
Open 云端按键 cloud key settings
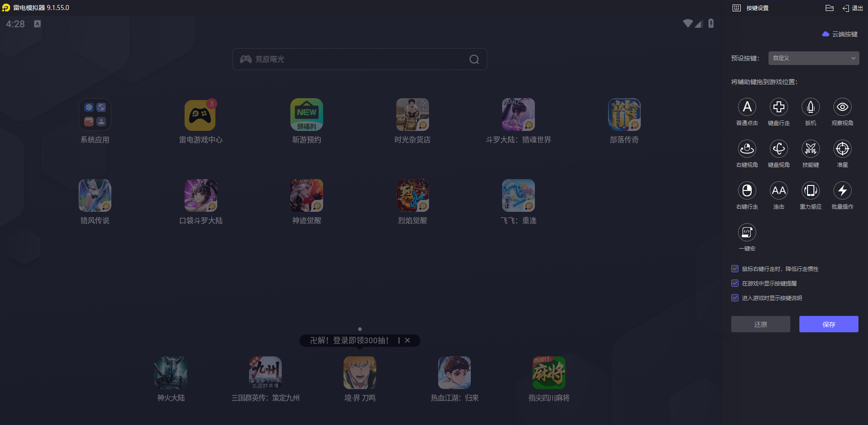click(x=840, y=34)
